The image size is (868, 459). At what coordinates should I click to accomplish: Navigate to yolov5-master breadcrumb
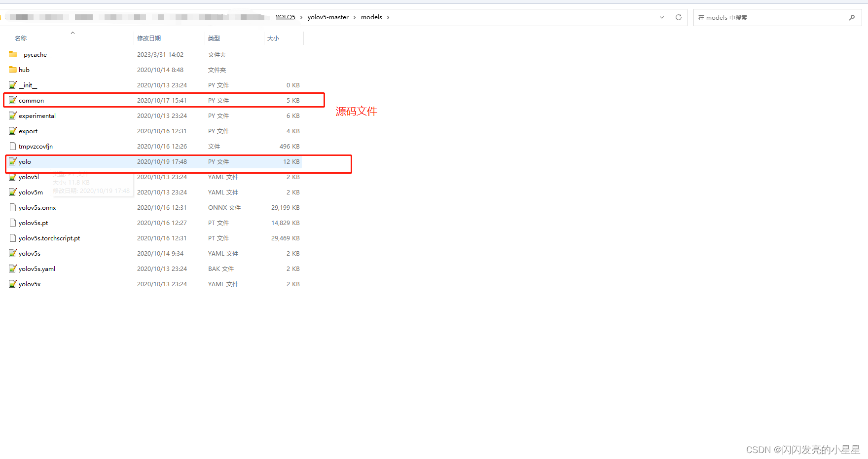(328, 17)
